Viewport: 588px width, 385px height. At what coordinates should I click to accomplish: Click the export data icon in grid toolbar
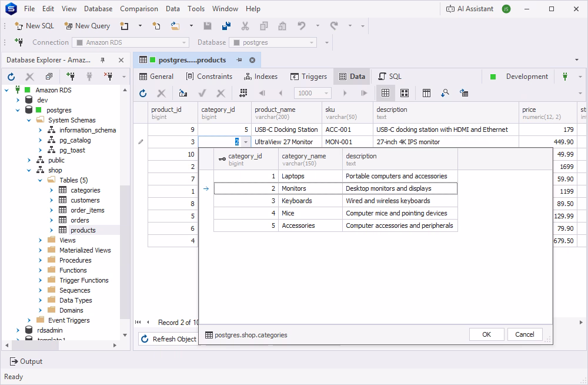(x=183, y=93)
